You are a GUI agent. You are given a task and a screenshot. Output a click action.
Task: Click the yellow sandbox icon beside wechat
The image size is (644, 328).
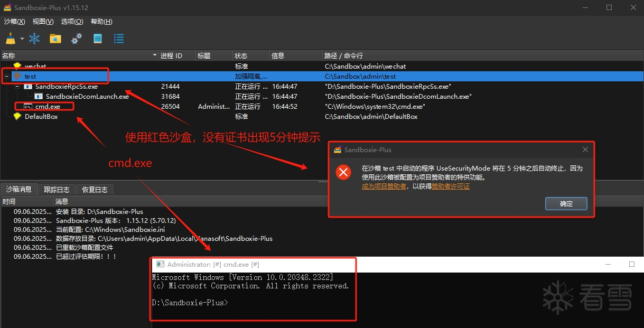tap(17, 66)
